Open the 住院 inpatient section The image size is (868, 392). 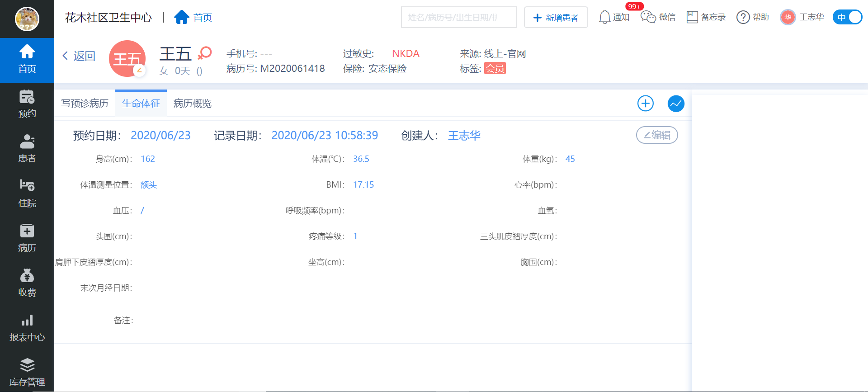[27, 194]
